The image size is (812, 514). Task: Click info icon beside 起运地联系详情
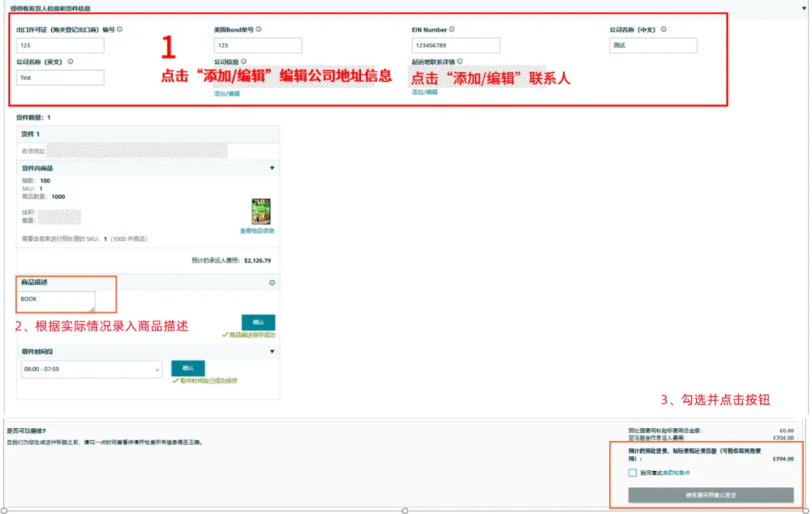click(459, 62)
